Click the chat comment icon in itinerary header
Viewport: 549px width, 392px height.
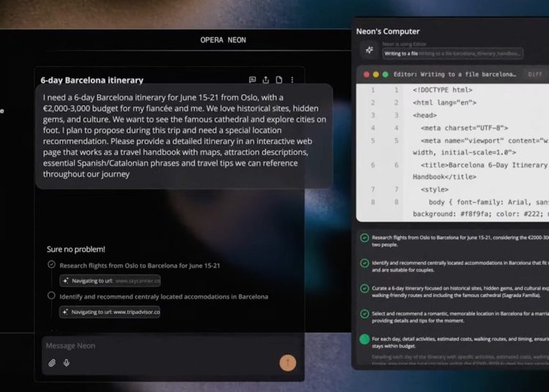tap(253, 80)
